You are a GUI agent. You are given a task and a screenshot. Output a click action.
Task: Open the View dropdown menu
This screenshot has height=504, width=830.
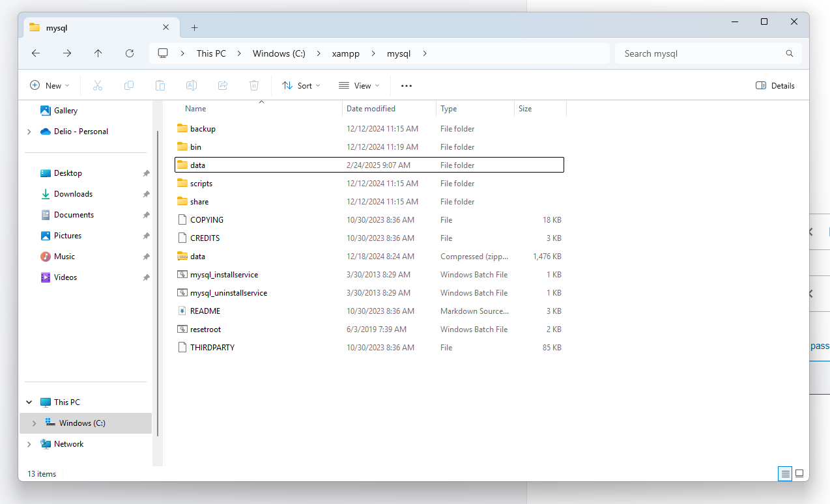(x=359, y=85)
